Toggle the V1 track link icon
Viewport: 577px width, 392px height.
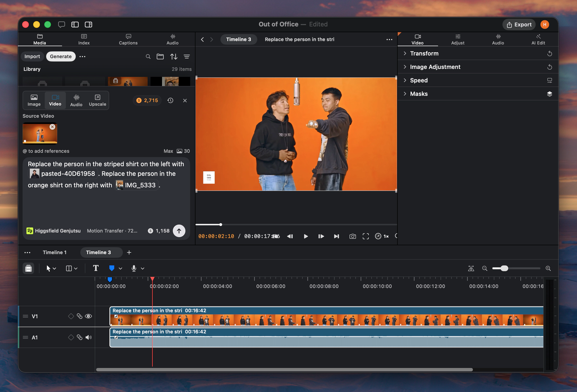(x=79, y=316)
